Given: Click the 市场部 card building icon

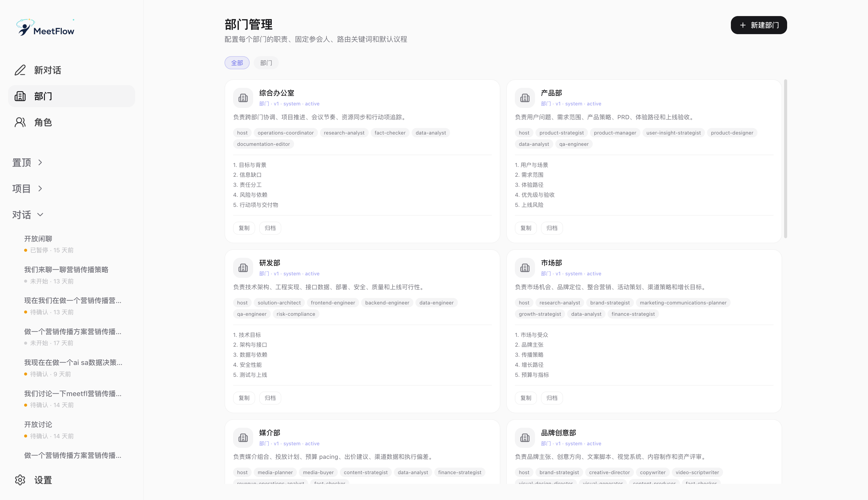Looking at the screenshot, I should pyautogui.click(x=525, y=268).
